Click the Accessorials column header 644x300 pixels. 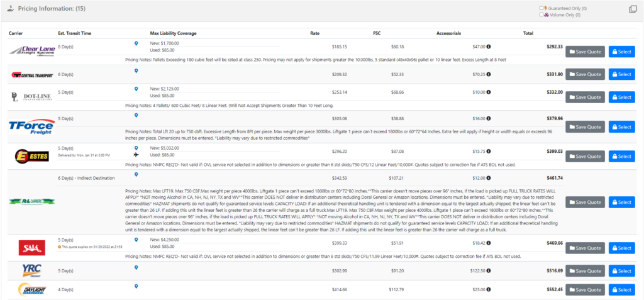point(448,33)
